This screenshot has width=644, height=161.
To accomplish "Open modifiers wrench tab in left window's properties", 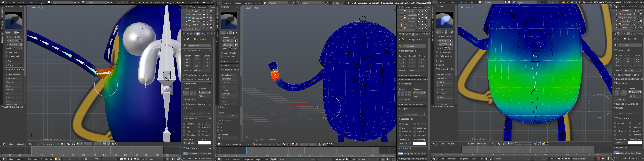I will pyautogui.click(x=205, y=34).
